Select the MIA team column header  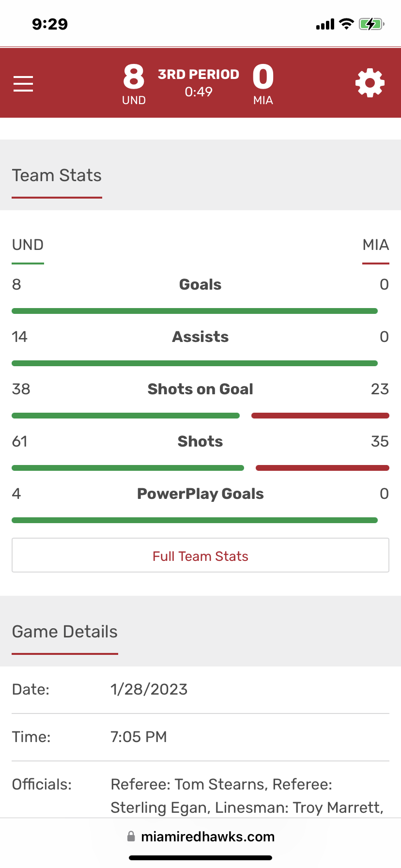[376, 245]
